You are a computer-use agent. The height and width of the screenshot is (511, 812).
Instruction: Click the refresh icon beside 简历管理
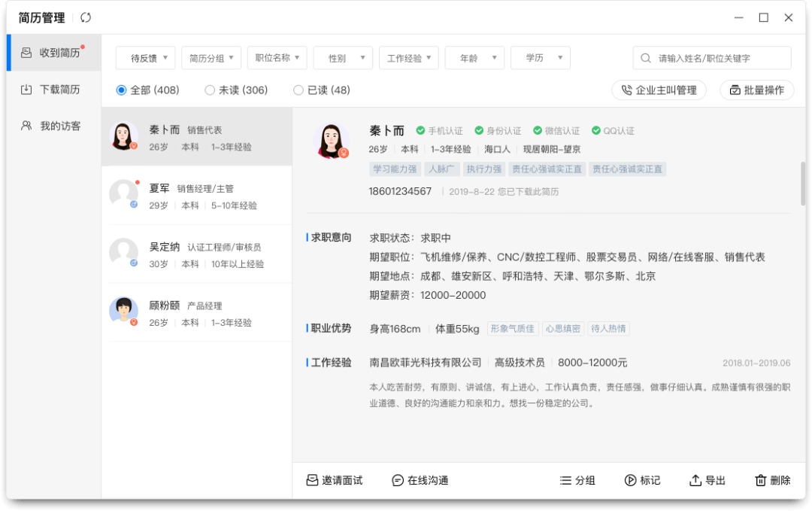[x=86, y=17]
